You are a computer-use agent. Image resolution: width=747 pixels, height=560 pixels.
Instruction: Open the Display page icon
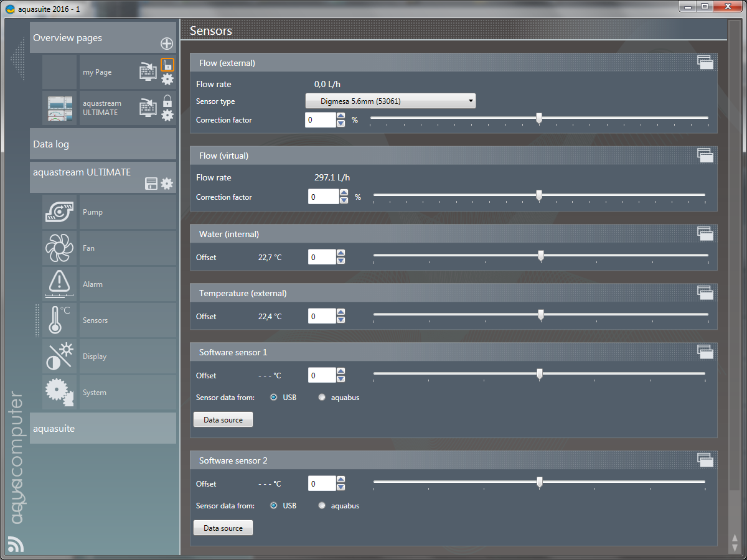pyautogui.click(x=60, y=357)
